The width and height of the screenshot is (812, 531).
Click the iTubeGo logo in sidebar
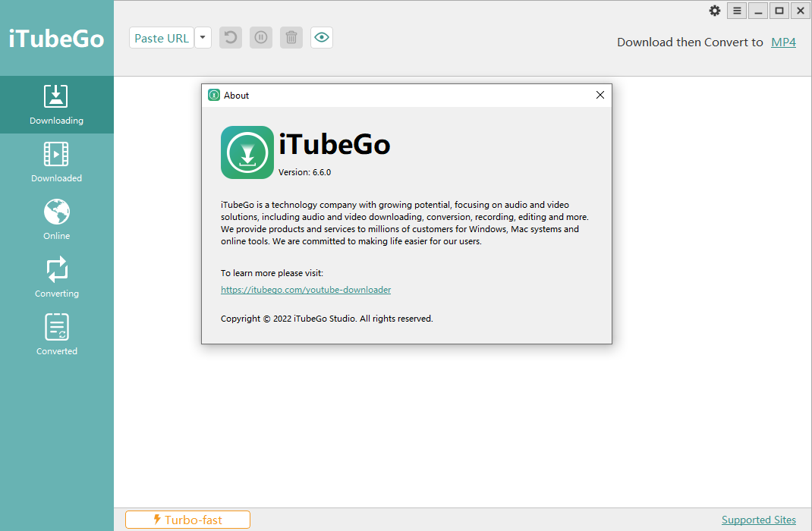point(56,39)
